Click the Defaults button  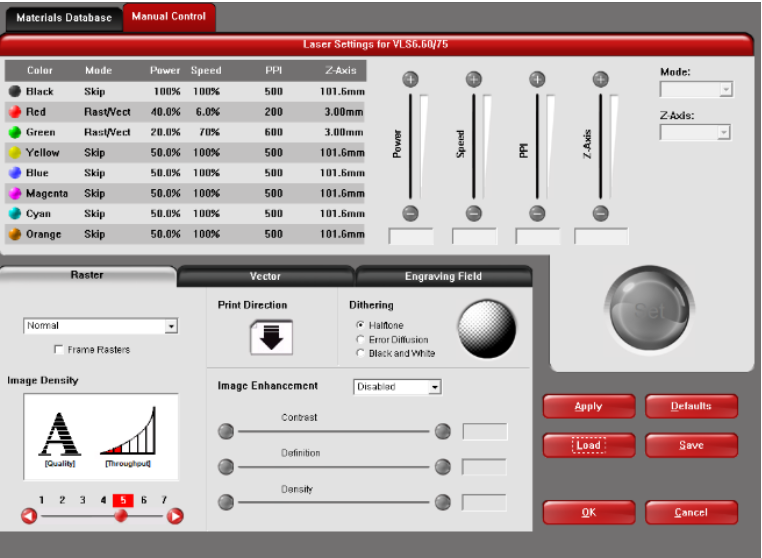click(x=691, y=406)
